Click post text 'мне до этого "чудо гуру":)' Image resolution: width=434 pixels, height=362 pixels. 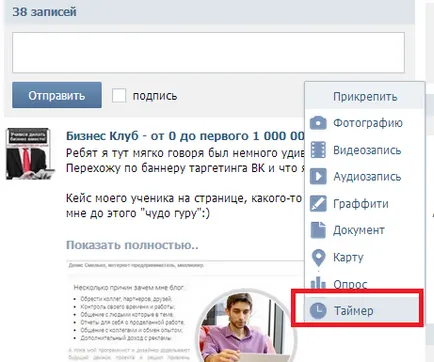click(x=138, y=213)
